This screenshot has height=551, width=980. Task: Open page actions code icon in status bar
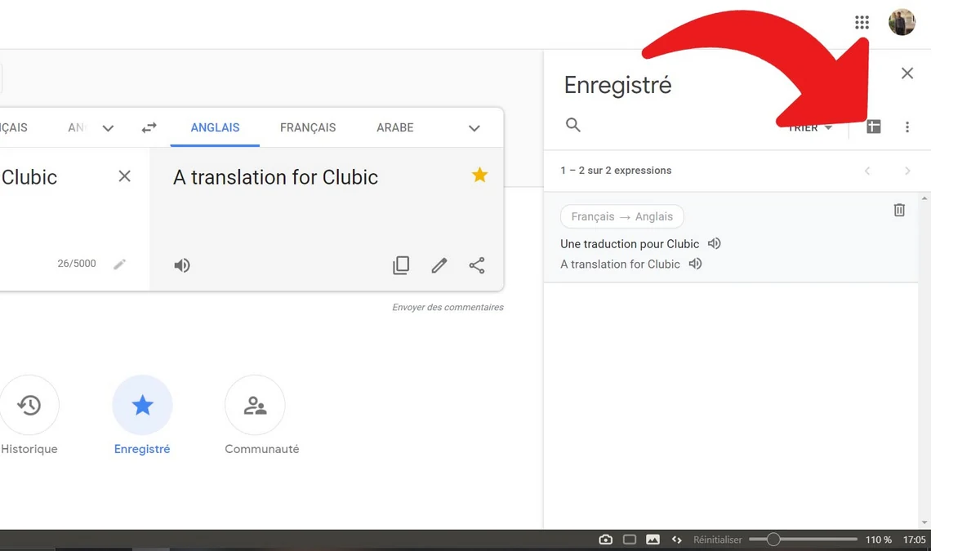click(x=676, y=540)
